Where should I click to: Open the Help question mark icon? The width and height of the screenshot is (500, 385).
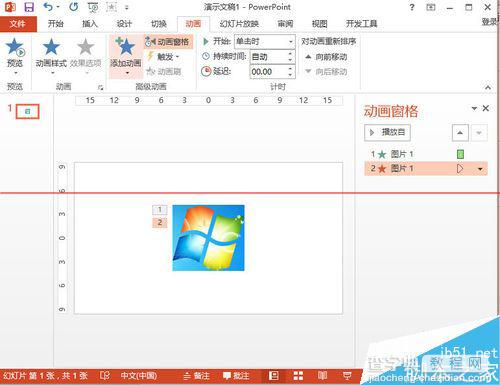pos(412,7)
